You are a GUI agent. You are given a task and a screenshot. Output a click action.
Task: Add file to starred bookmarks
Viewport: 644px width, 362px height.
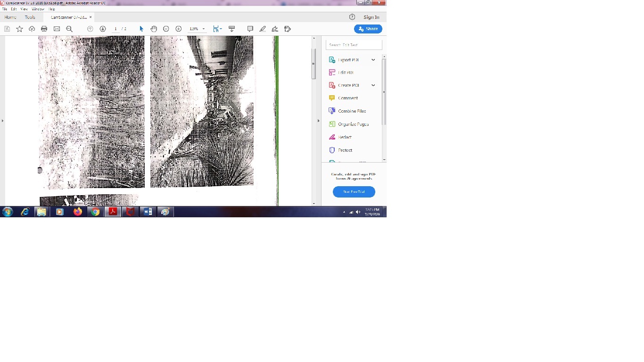[19, 29]
